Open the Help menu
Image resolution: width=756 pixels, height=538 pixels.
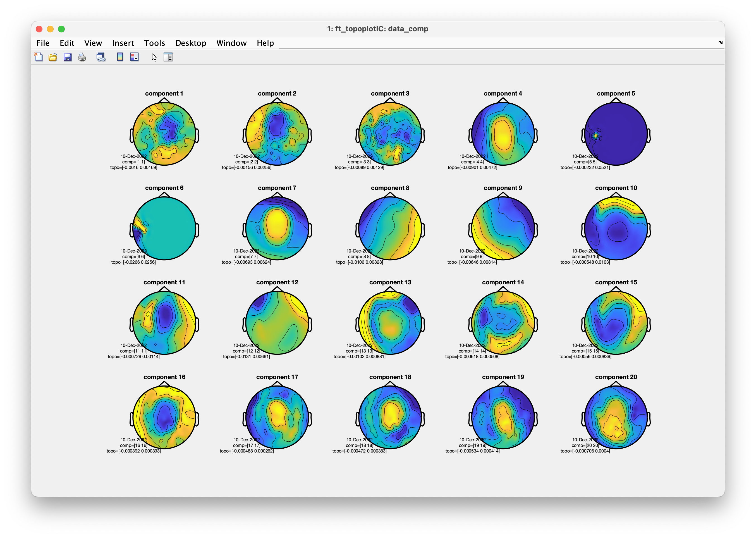pos(265,43)
